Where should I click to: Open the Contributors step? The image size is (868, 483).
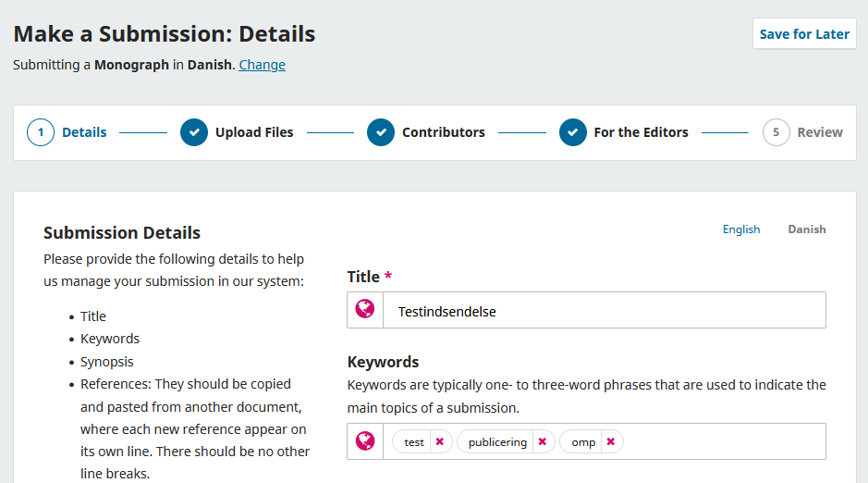(443, 132)
